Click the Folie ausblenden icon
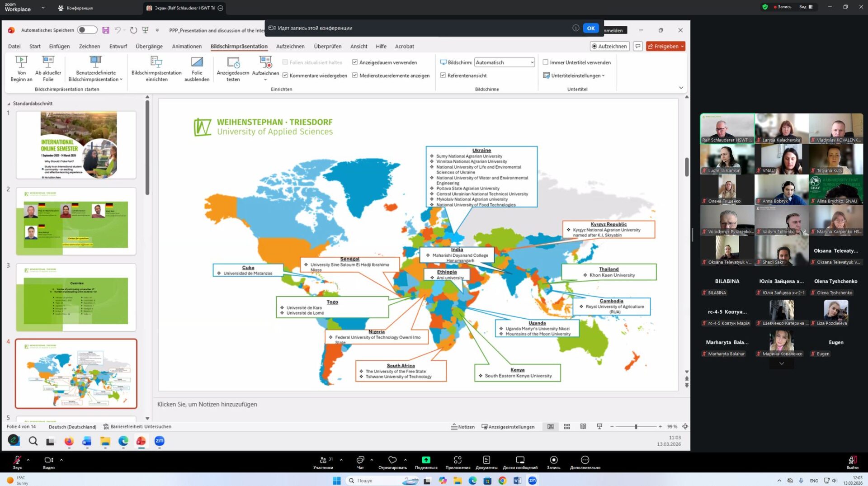The height and width of the screenshot is (486, 868). [197, 62]
